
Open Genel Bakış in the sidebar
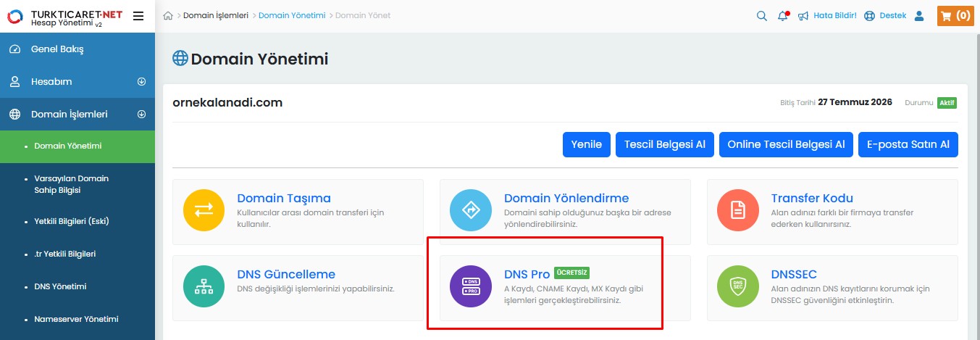pyautogui.click(x=57, y=49)
